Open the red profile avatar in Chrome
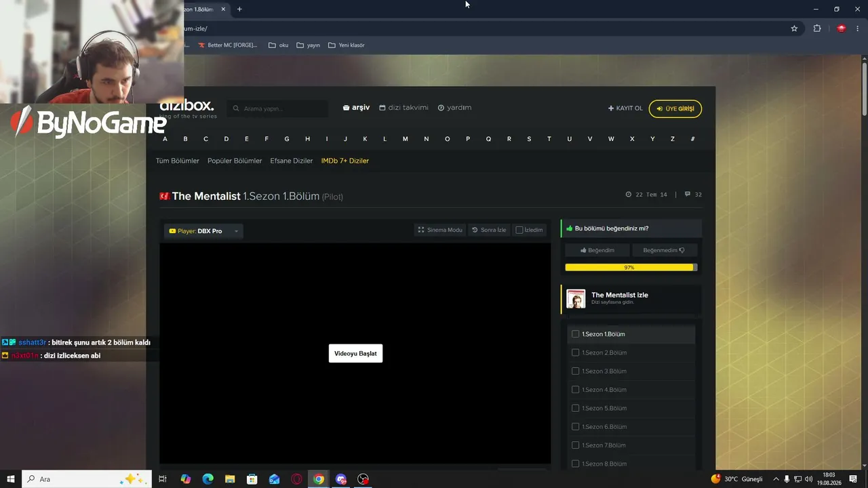The image size is (868, 488). (x=841, y=28)
